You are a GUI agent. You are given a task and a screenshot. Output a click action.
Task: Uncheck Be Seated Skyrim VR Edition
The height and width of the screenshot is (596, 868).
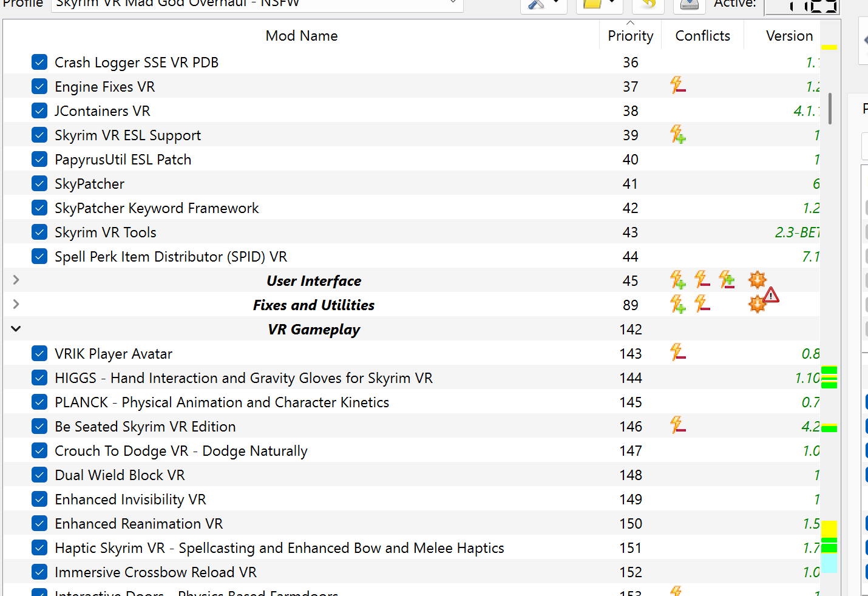click(x=39, y=426)
